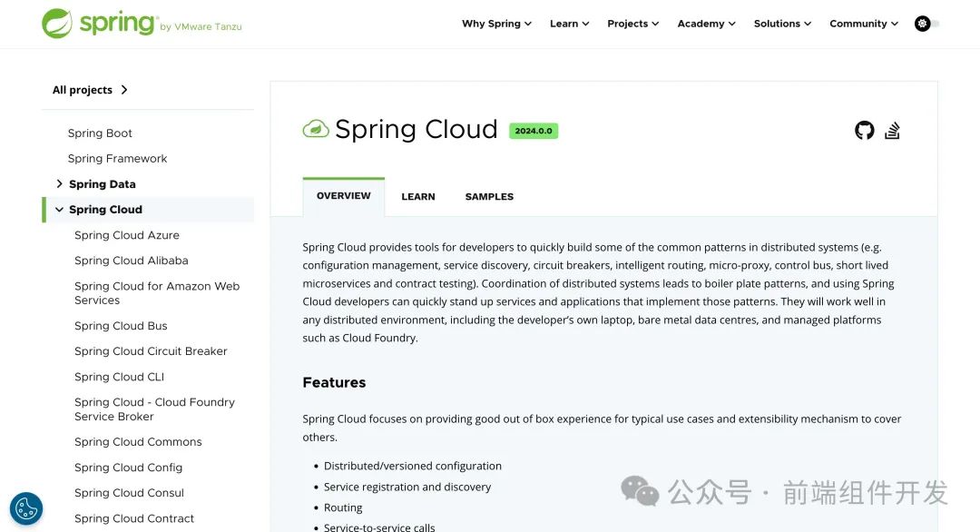Image resolution: width=980 pixels, height=532 pixels.
Task: Click the Features heading
Action: [334, 382]
